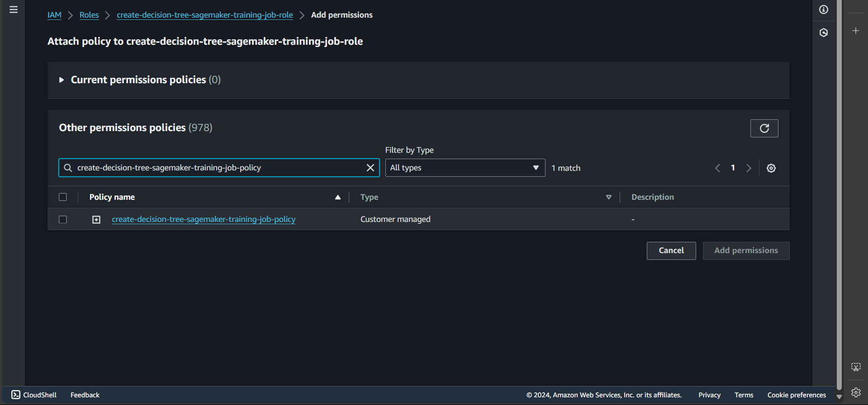
Task: Click the Customer managed type cell
Action: pyautogui.click(x=395, y=219)
